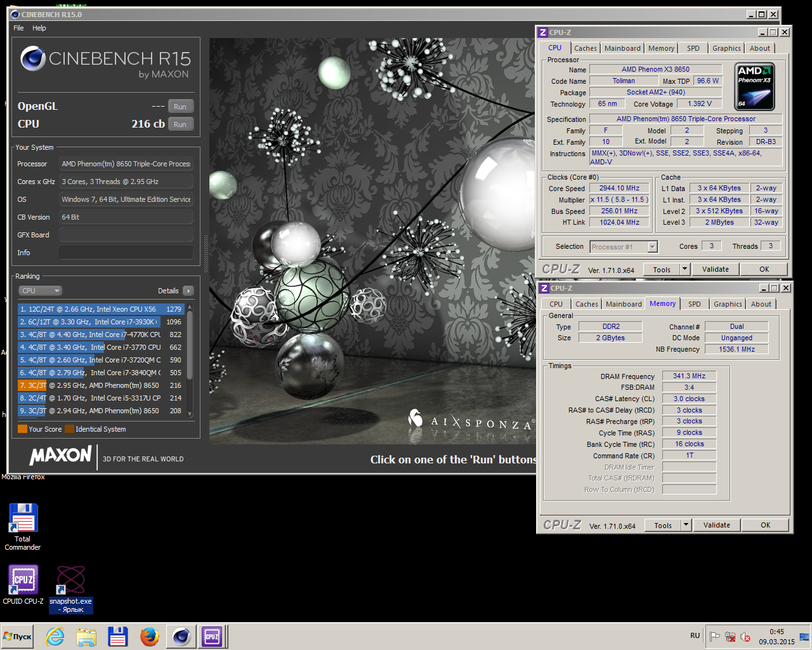Viewport: 812px width, 650px height.
Task: Launch Internet Explorer from taskbar
Action: (x=55, y=637)
